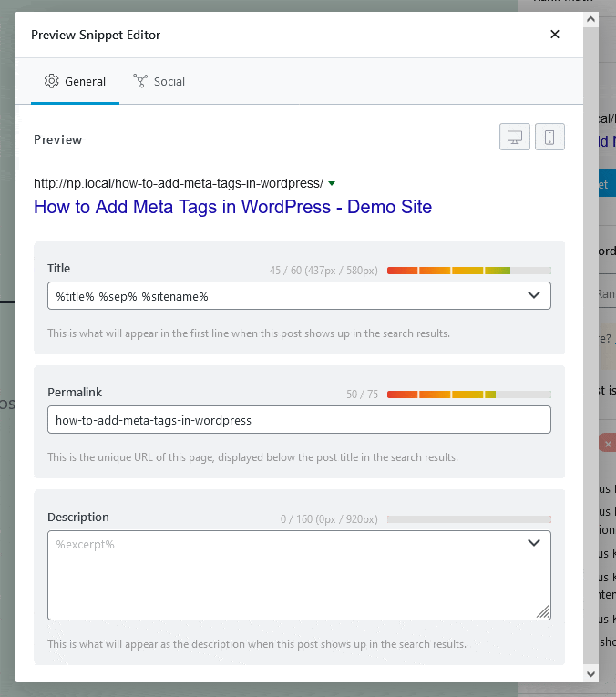Image resolution: width=616 pixels, height=697 pixels.
Task: Open the Description variables dropdown chevron
Action: click(x=534, y=543)
